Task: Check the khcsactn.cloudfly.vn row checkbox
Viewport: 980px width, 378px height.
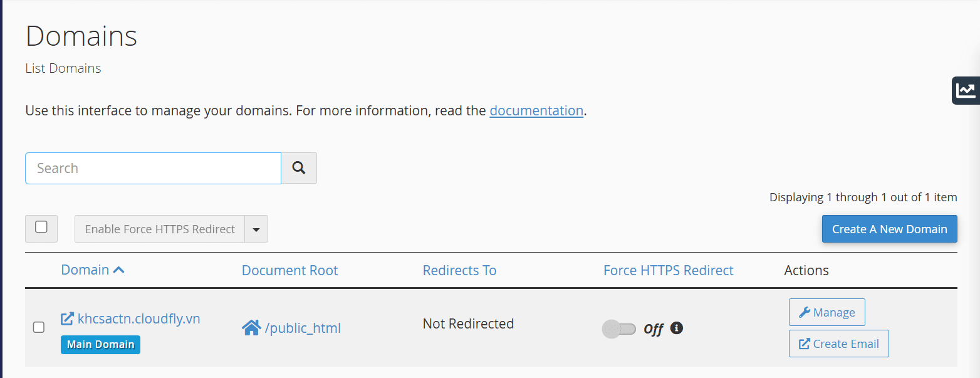Action: click(39, 327)
